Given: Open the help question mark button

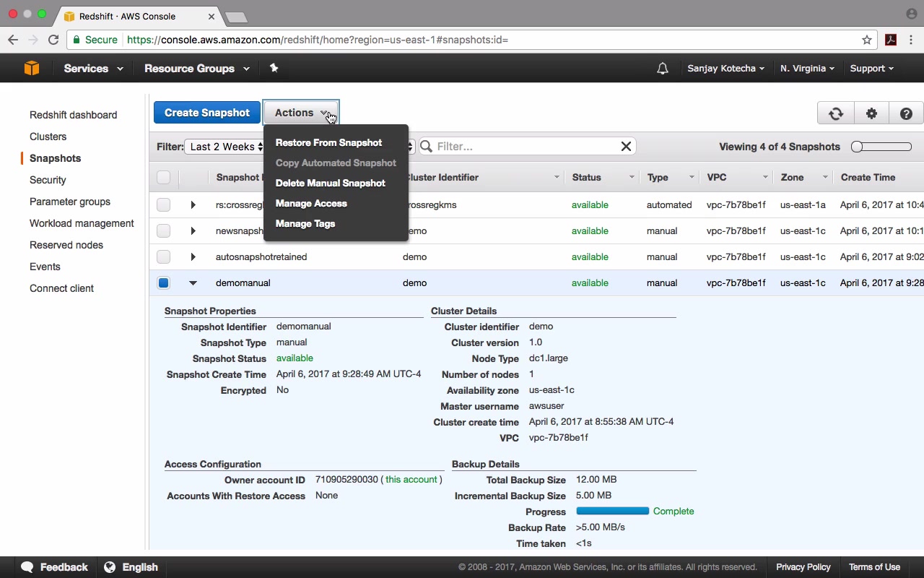Looking at the screenshot, I should click(906, 113).
